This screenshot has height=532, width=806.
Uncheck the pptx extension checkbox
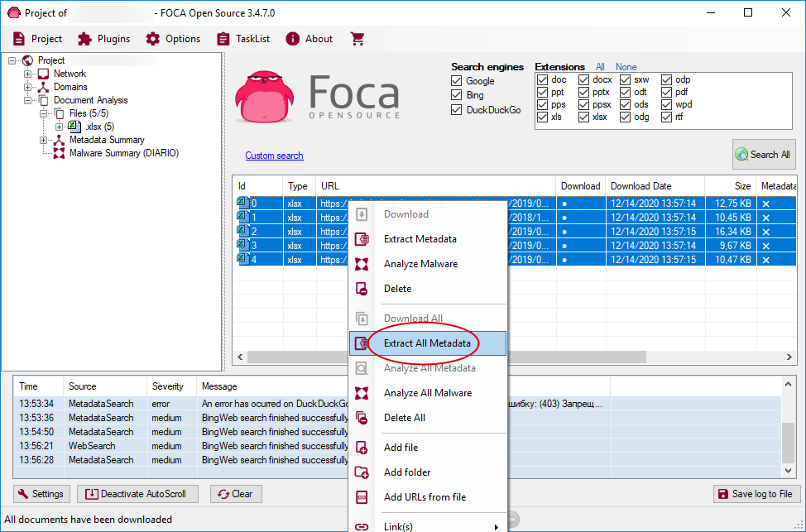(583, 92)
